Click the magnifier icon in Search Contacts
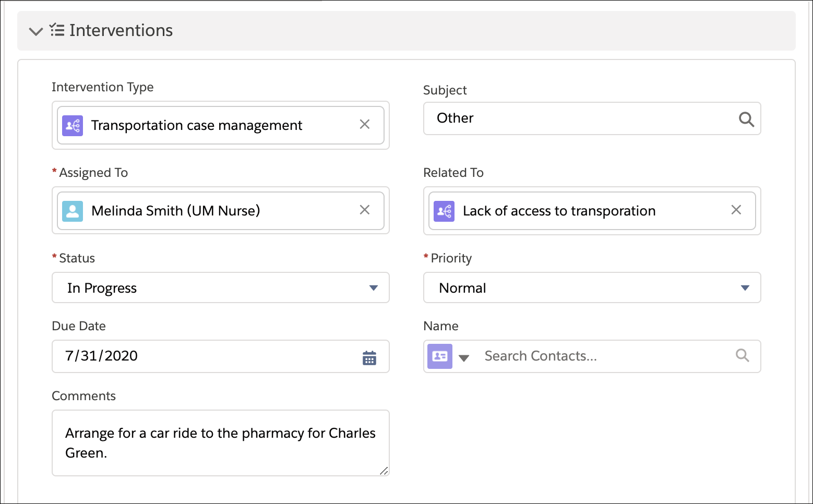 [x=743, y=356]
